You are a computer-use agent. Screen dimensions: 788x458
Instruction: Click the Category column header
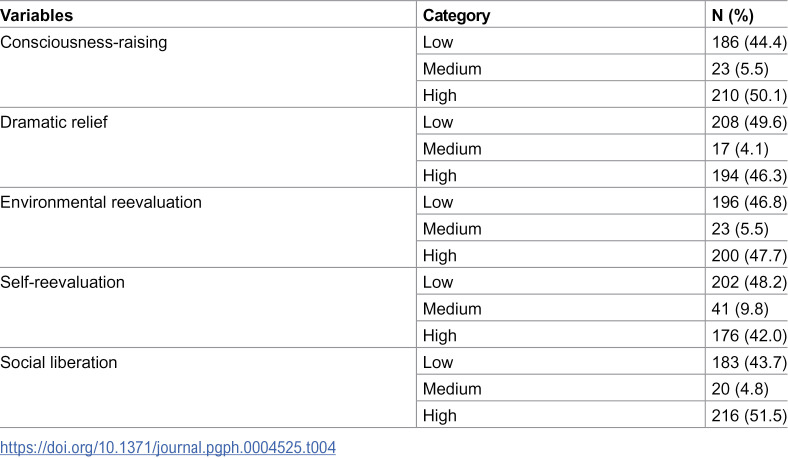(x=456, y=16)
